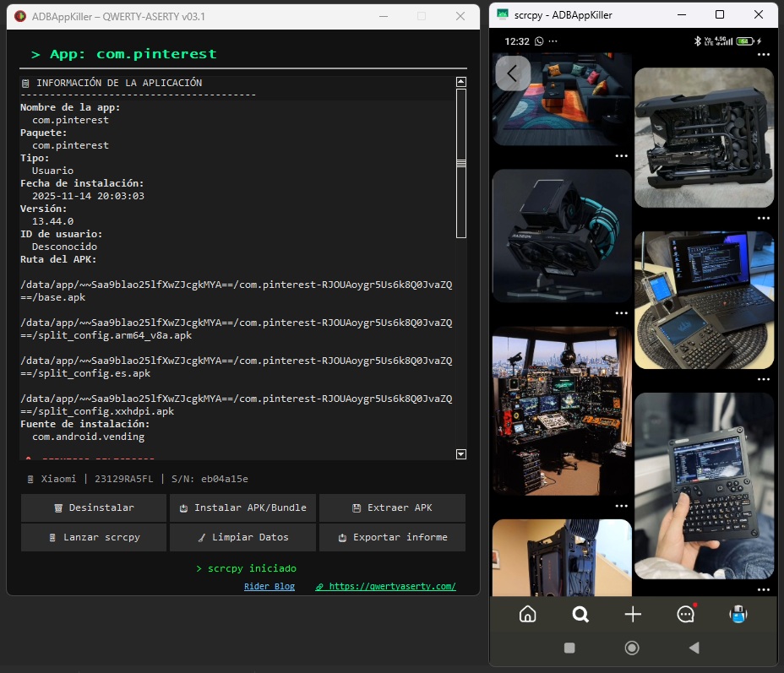Open options dots under laptop and handheld pin
This screenshot has height=673, width=784.
click(764, 379)
